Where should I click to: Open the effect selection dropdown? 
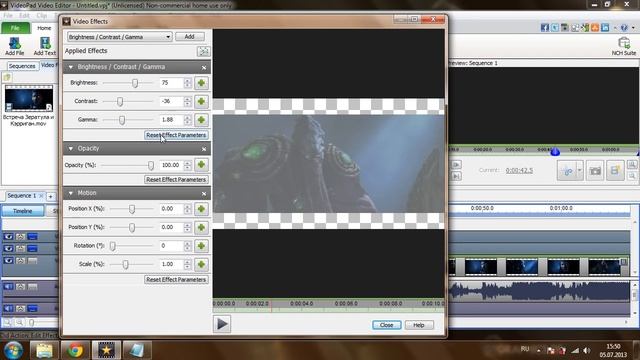click(x=119, y=37)
